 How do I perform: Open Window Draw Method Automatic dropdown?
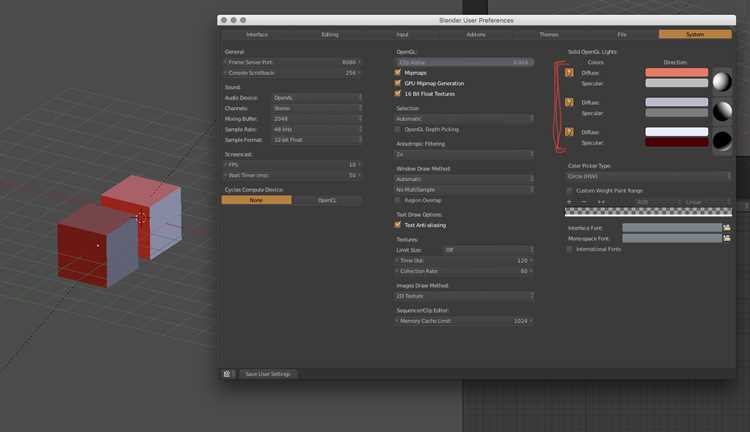(x=464, y=179)
